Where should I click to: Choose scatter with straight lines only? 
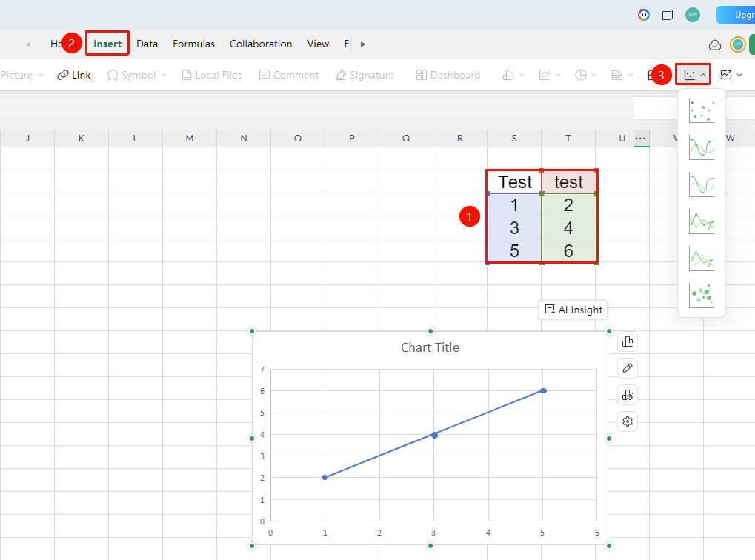tap(702, 259)
